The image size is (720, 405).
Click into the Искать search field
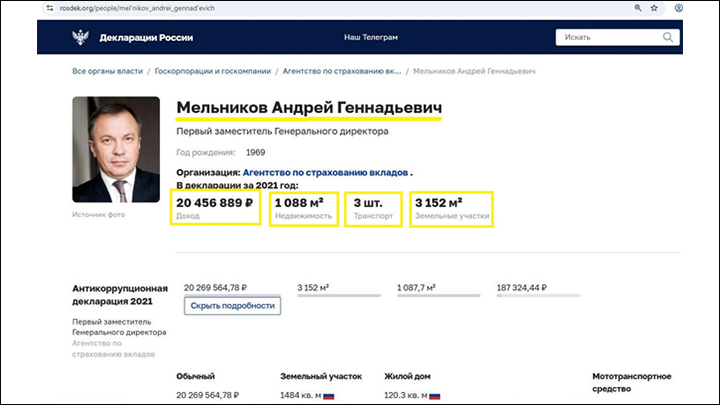605,38
